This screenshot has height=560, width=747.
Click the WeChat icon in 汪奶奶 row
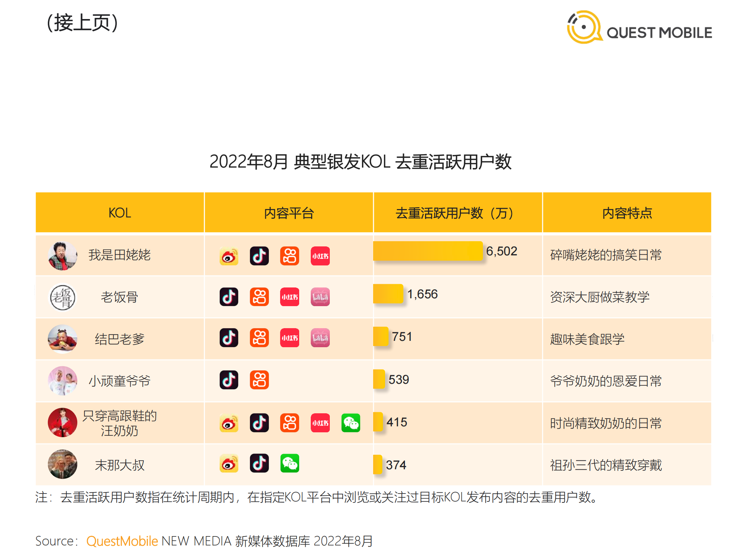351,423
